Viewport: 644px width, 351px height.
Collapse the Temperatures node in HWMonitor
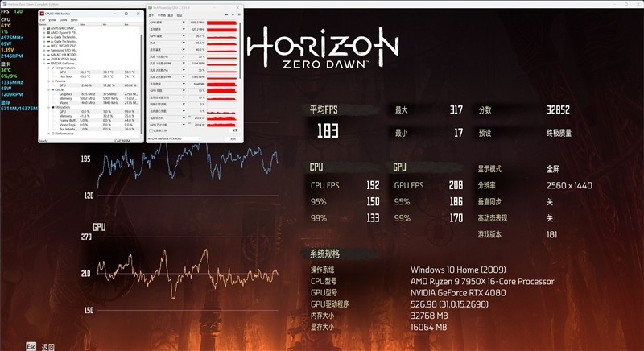48,68
